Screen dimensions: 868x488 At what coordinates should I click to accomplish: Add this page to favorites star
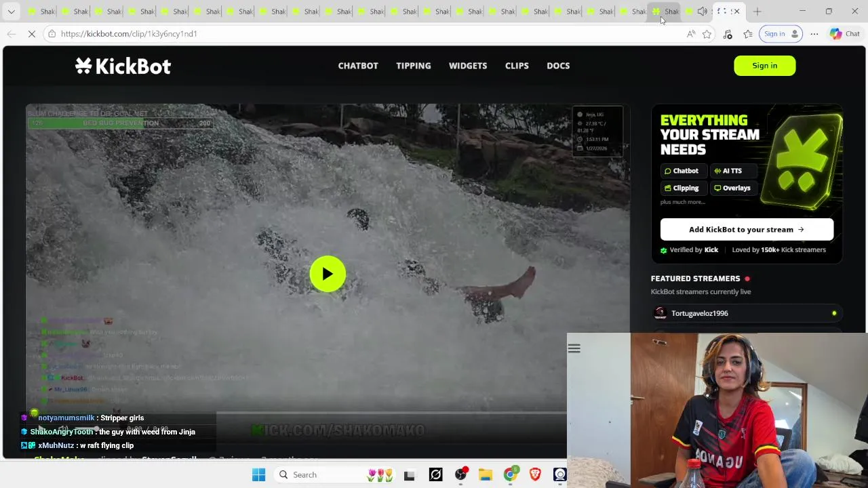click(x=707, y=34)
